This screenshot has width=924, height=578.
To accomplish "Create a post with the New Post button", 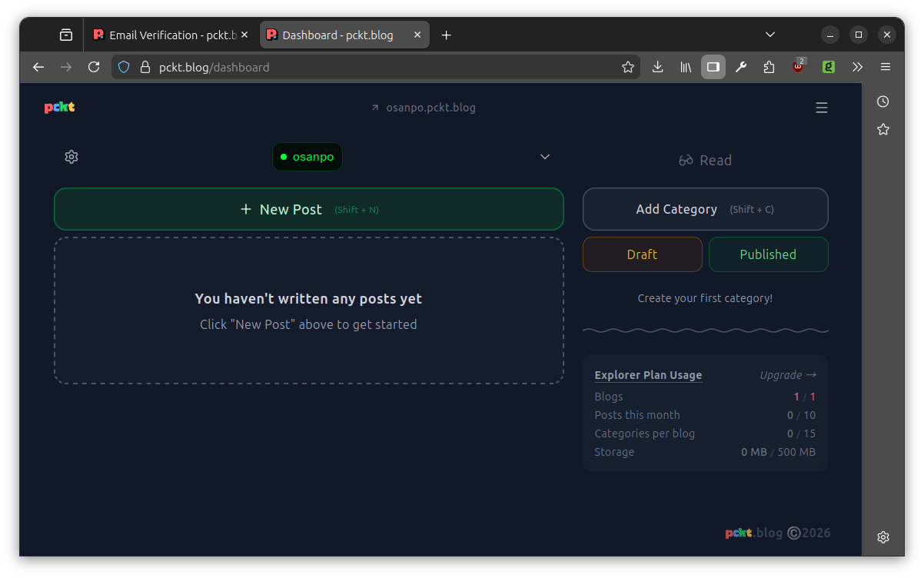I will (308, 208).
